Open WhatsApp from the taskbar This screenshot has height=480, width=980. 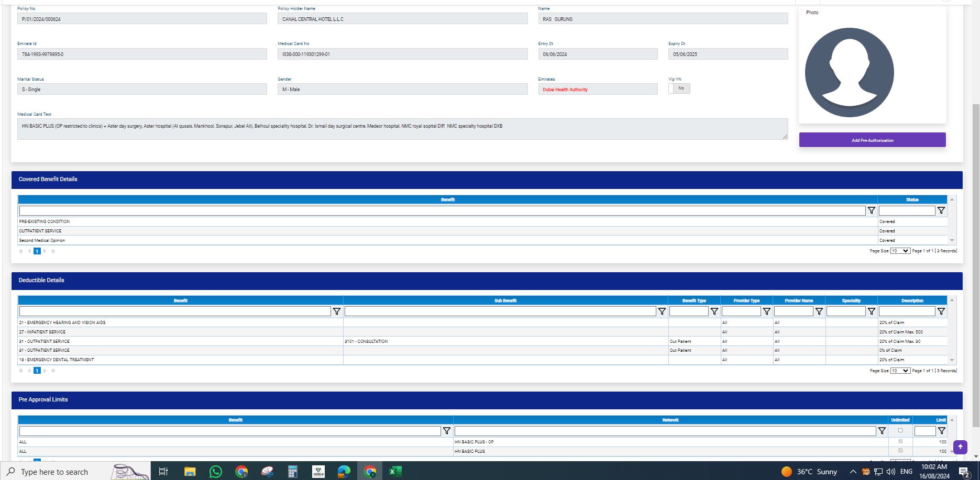pos(215,472)
